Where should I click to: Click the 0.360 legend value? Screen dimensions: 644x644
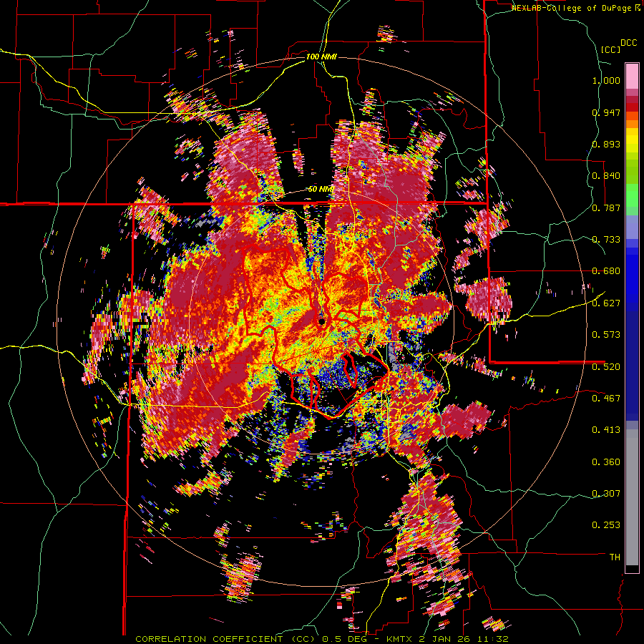click(606, 462)
